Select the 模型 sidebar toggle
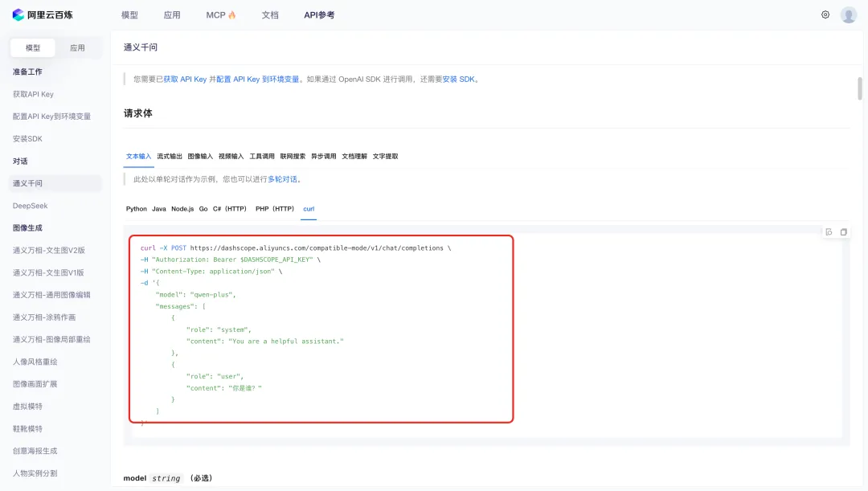Viewport: 868px width, 491px height. (x=33, y=47)
